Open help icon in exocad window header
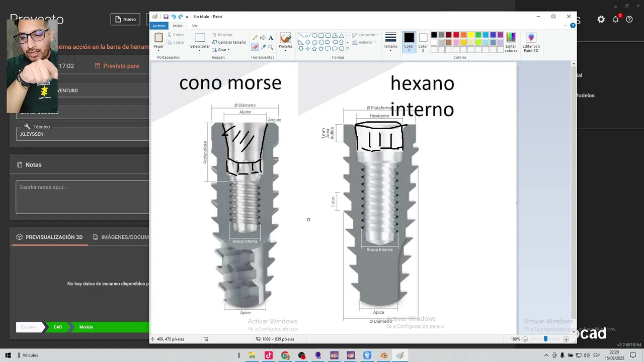Screen dimensions: 644x362 click(x=629, y=19)
